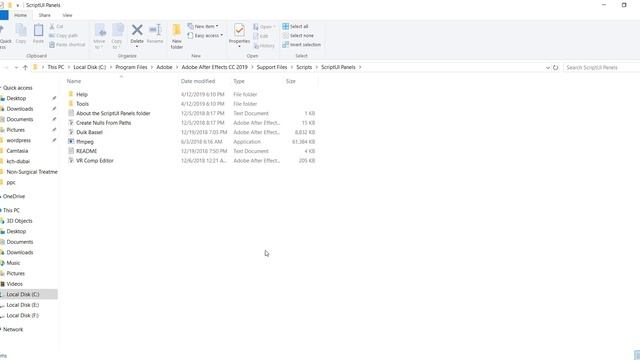Sort by the Name column header

(x=74, y=81)
